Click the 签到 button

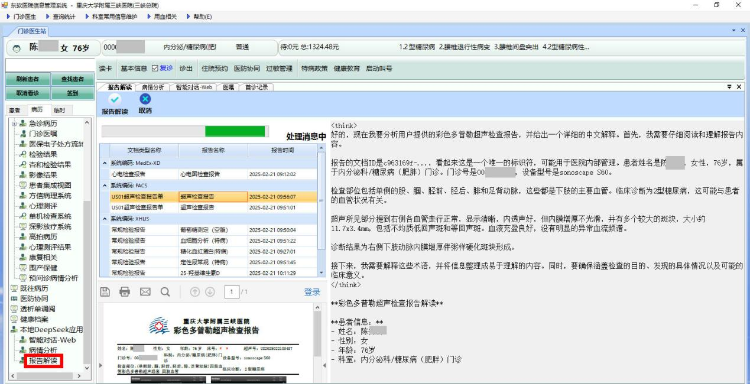[x=73, y=93]
